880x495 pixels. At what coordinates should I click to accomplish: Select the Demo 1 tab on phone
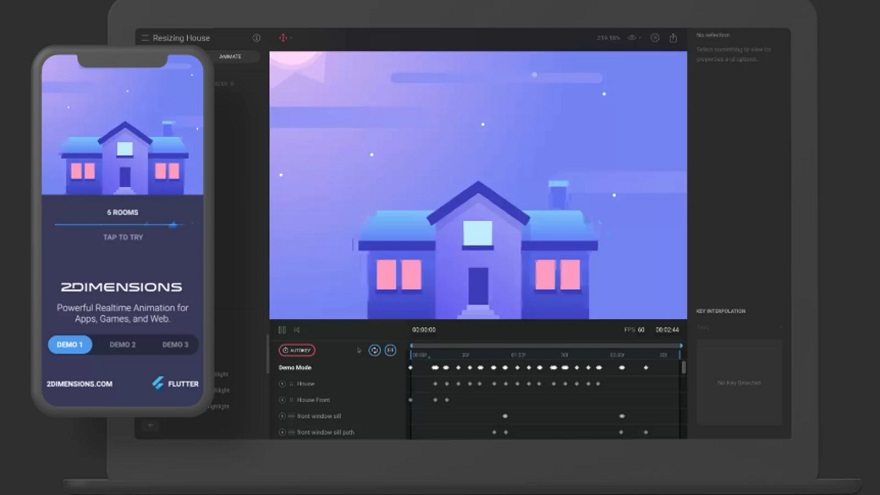(70, 345)
